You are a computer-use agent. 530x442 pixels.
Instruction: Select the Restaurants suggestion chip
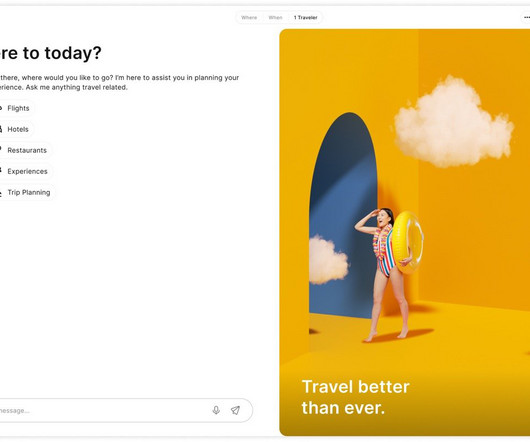[25, 150]
